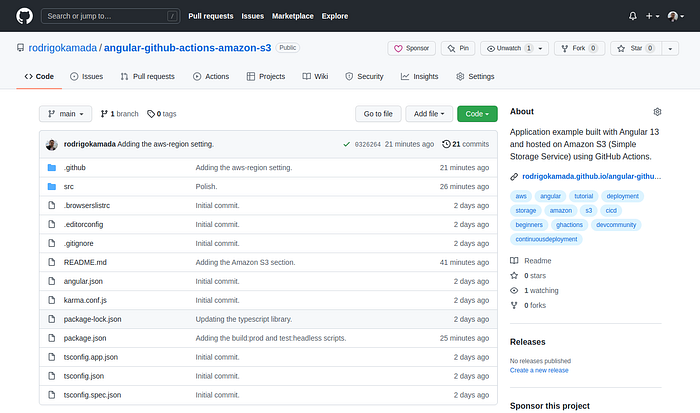Open the repository Settings tab
Viewport: 700px width, 413px height.
pyautogui.click(x=475, y=76)
